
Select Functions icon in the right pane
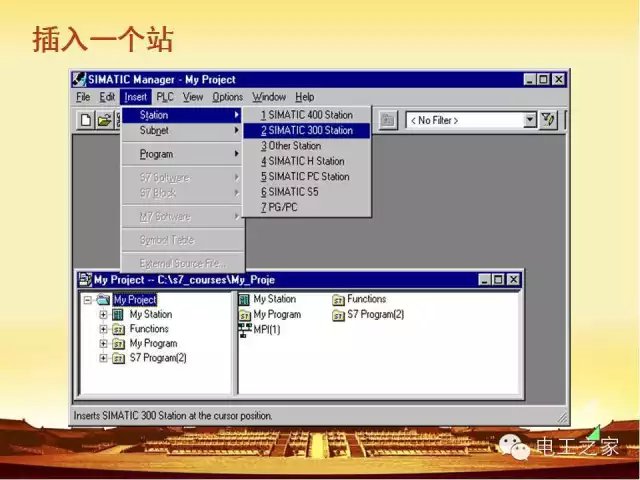pos(338,299)
